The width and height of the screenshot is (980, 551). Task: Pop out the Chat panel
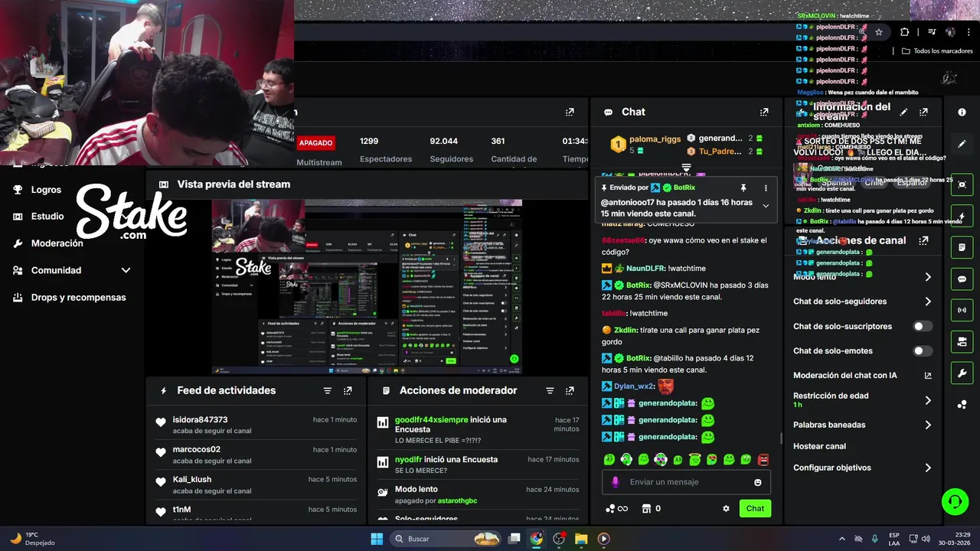click(x=763, y=112)
